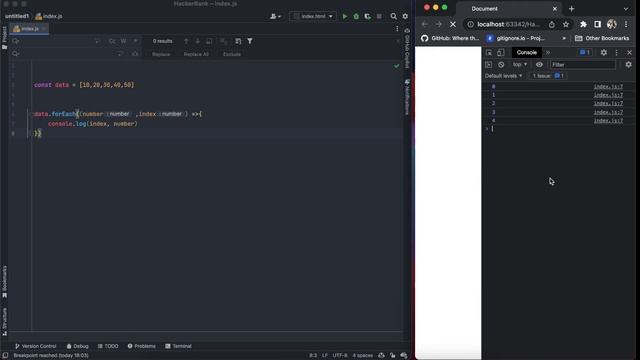Open new tab in Chrome
Image resolution: width=640 pixels, height=360 pixels.
point(571,9)
